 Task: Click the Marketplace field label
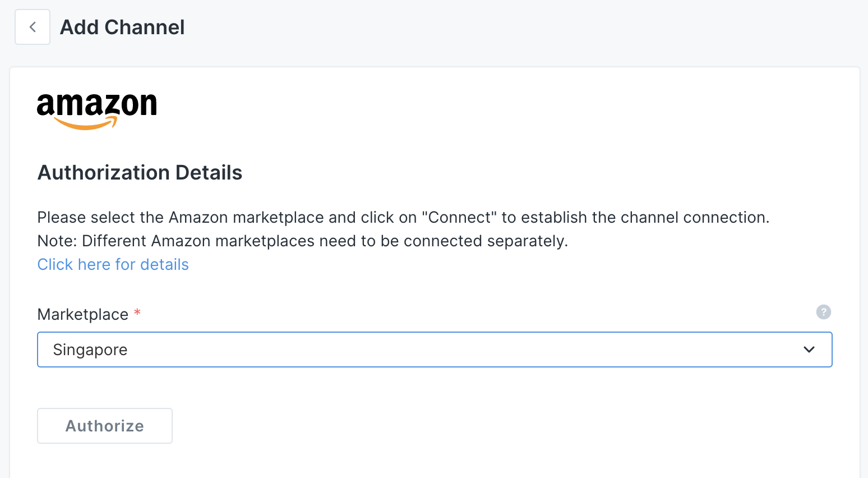click(x=82, y=314)
